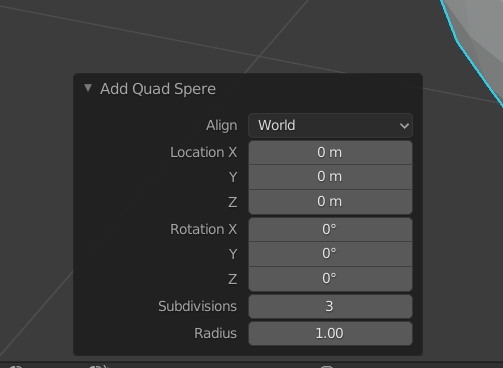Image resolution: width=503 pixels, height=368 pixels.
Task: Click the Subdivisions field showing 3
Action: (x=330, y=306)
